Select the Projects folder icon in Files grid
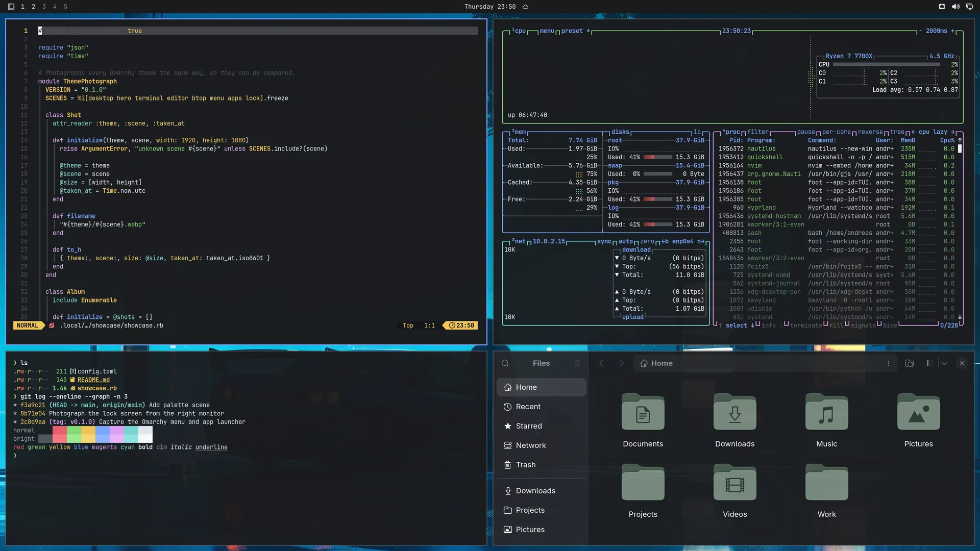The height and width of the screenshot is (551, 980). 643,483
